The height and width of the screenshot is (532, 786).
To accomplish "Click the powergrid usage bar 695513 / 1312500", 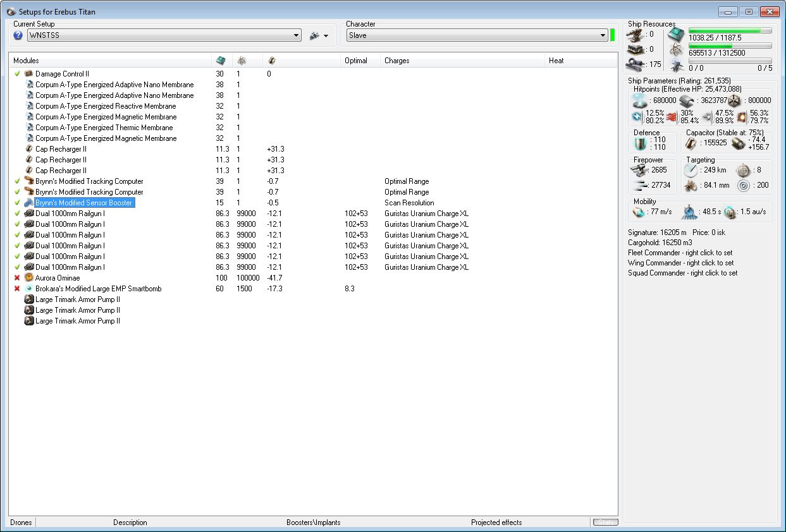I will click(730, 45).
